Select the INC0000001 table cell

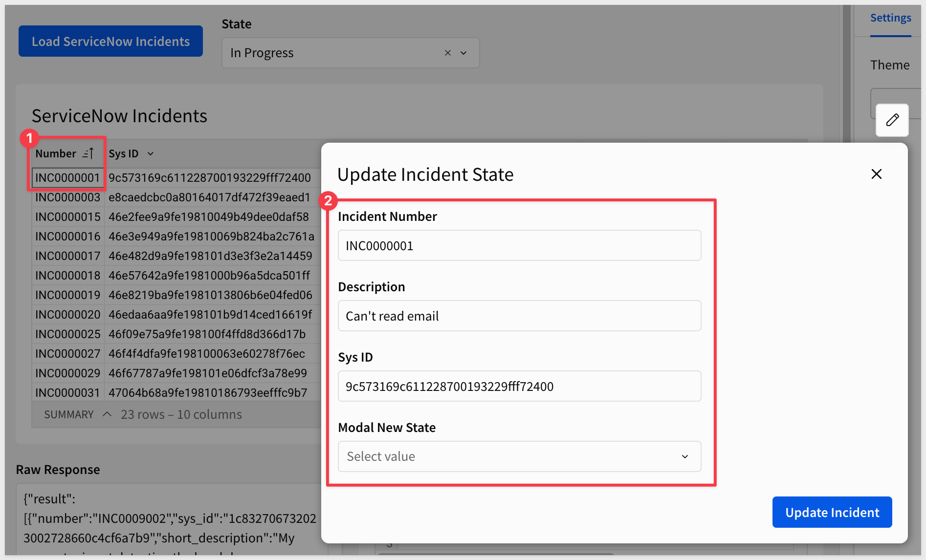67,178
